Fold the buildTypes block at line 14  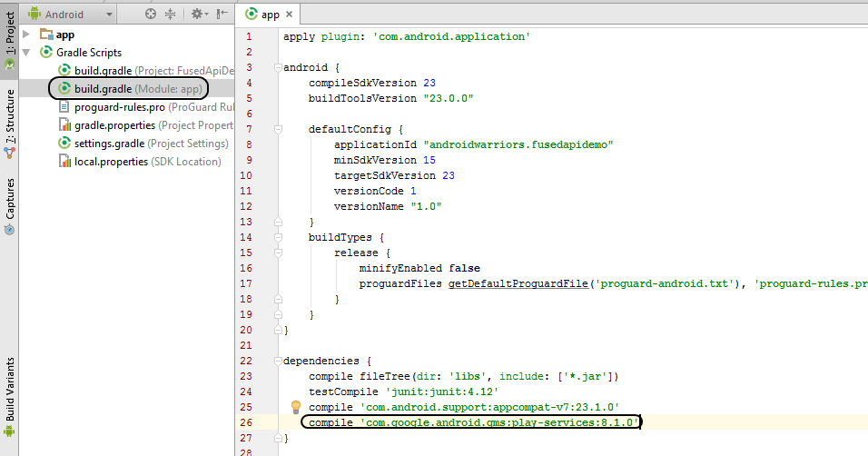pyautogui.click(x=278, y=238)
